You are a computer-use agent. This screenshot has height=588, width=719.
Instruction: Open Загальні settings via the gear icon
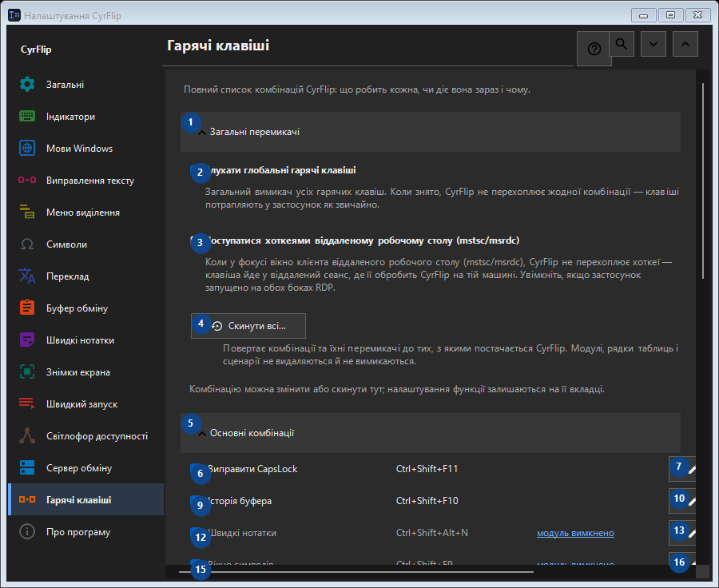[27, 85]
